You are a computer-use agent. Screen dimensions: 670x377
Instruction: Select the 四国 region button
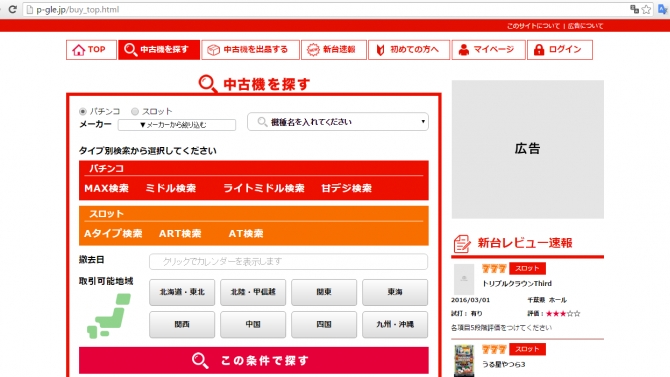(324, 325)
